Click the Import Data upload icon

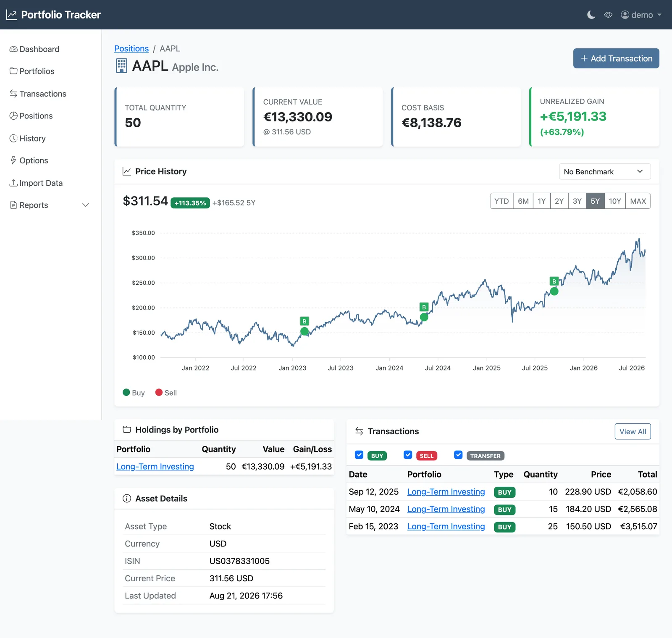13,183
